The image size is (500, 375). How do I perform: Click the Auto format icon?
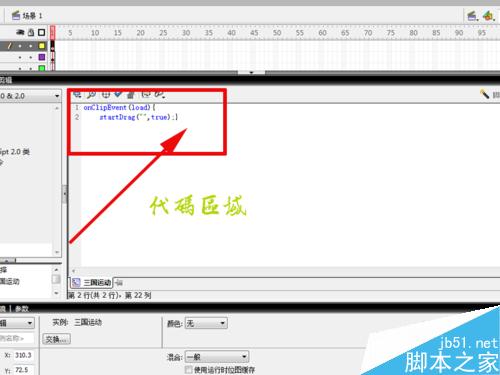(131, 95)
